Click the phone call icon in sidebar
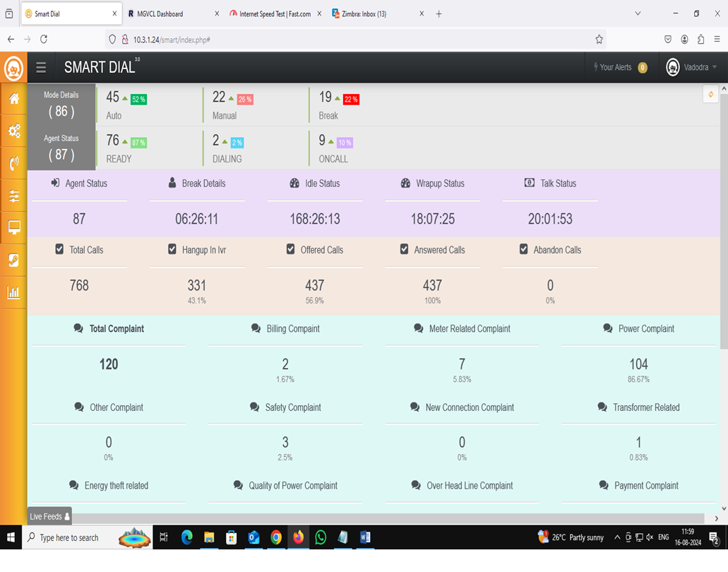Image resolution: width=728 pixels, height=572 pixels. [x=13, y=163]
